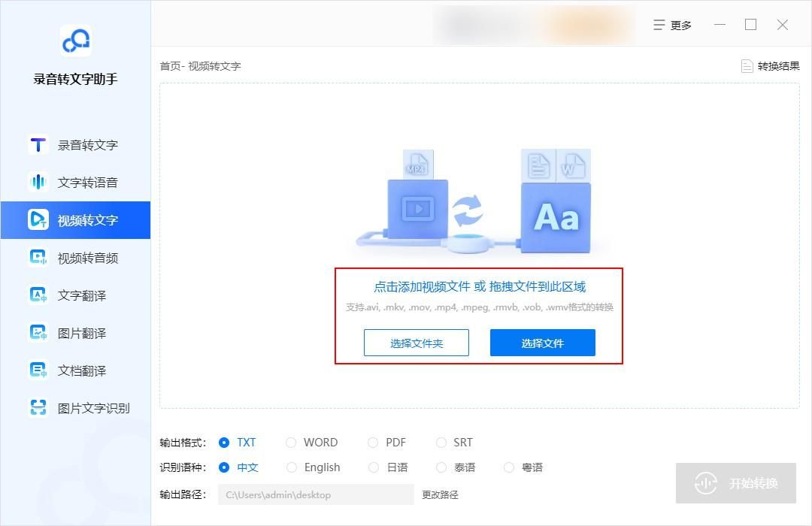Open 图片文字识别 from the sidebar
Image resolution: width=812 pixels, height=526 pixels.
pyautogui.click(x=76, y=408)
